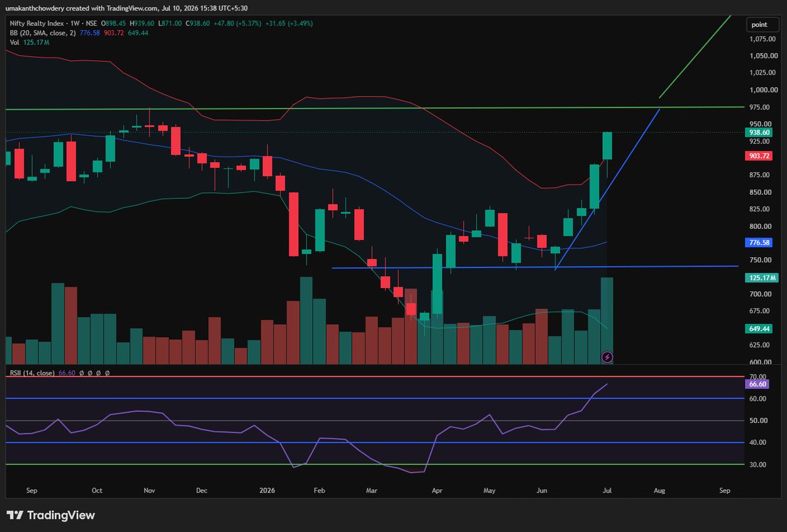
Task: Click the tall latest green weekly candle
Action: [607, 146]
